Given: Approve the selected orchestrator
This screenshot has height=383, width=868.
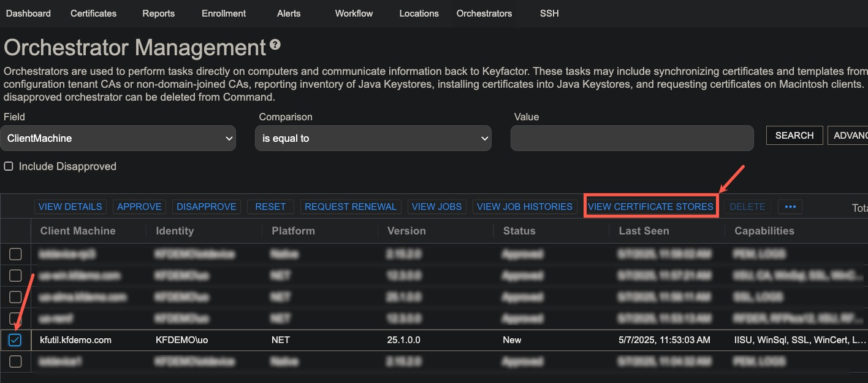Looking at the screenshot, I should [139, 206].
